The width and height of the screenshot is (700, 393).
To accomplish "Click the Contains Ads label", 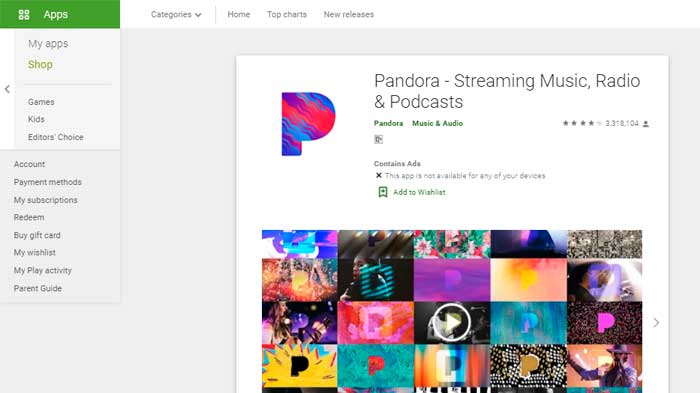I will (397, 163).
